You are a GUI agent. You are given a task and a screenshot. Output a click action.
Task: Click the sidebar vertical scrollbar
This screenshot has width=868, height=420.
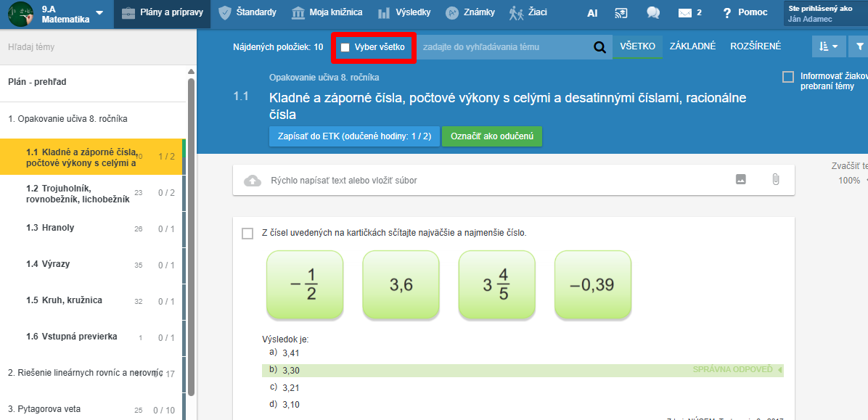[x=192, y=236]
